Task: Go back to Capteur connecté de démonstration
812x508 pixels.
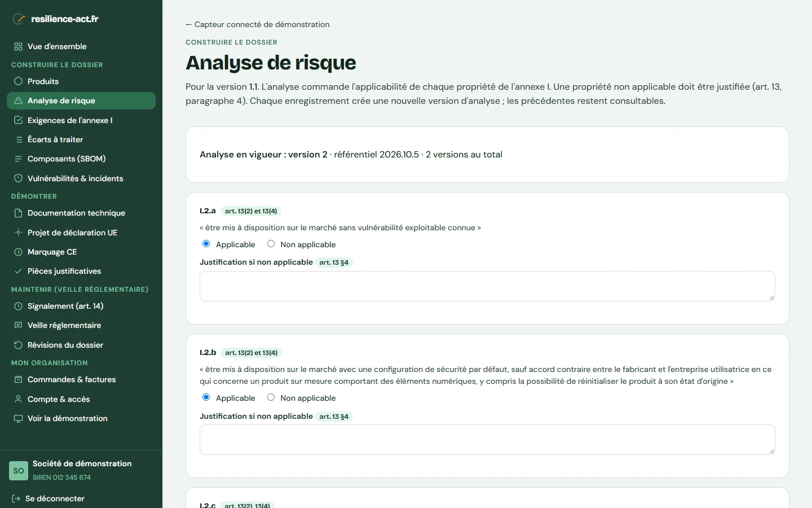Action: click(258, 24)
